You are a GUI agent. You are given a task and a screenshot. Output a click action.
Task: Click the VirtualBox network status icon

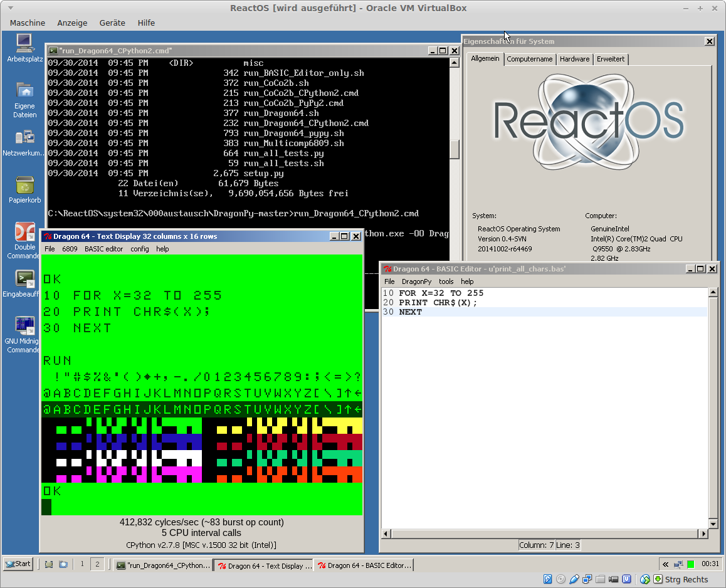[x=587, y=579]
